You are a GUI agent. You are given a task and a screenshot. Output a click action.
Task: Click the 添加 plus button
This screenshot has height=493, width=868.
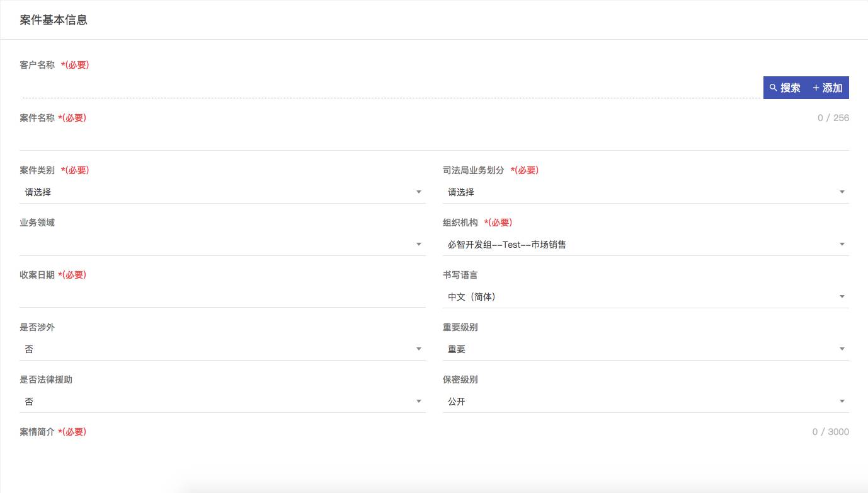(x=827, y=88)
